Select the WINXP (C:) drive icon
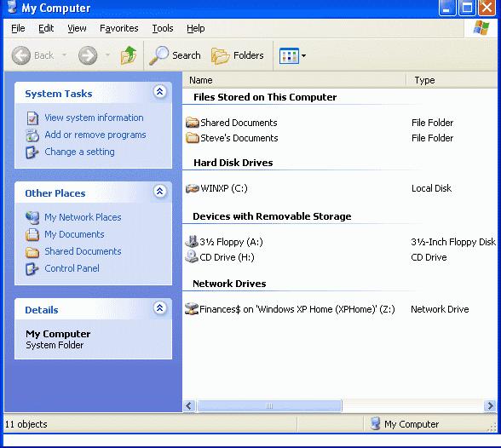Image resolution: width=501 pixels, height=448 pixels. coord(192,188)
